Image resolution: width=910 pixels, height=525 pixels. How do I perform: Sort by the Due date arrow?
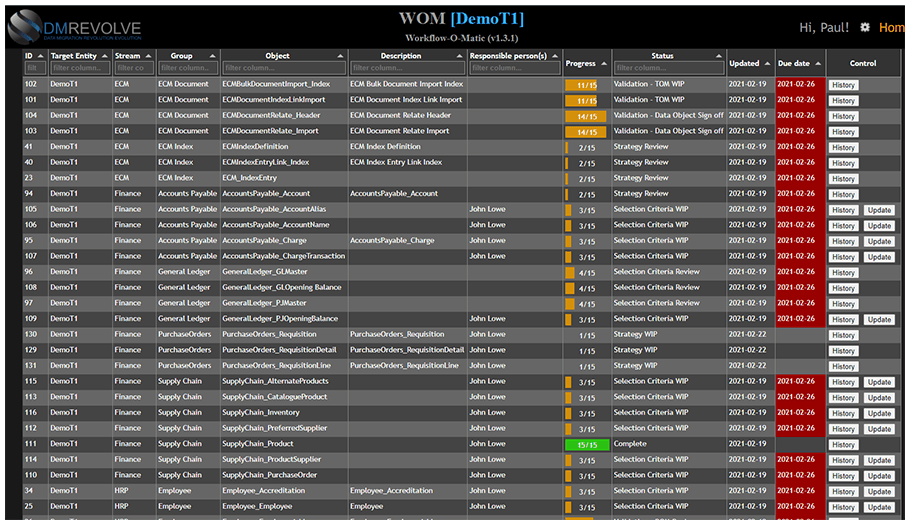coord(817,63)
